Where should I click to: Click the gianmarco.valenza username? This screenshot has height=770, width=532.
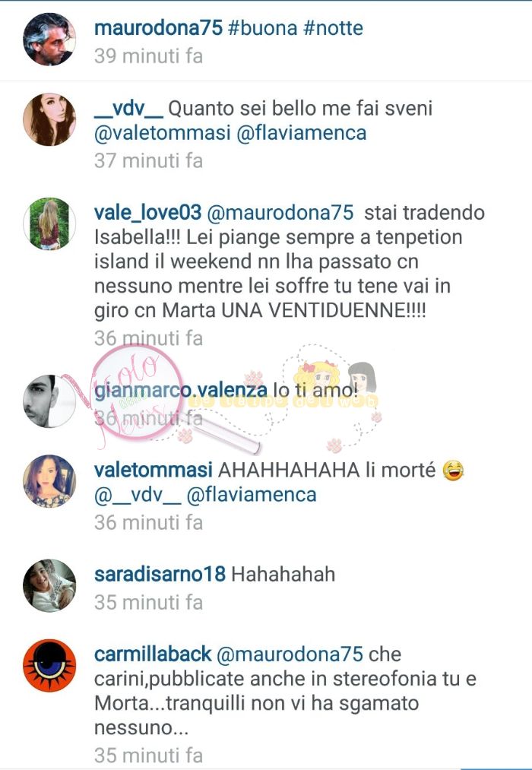pos(181,391)
